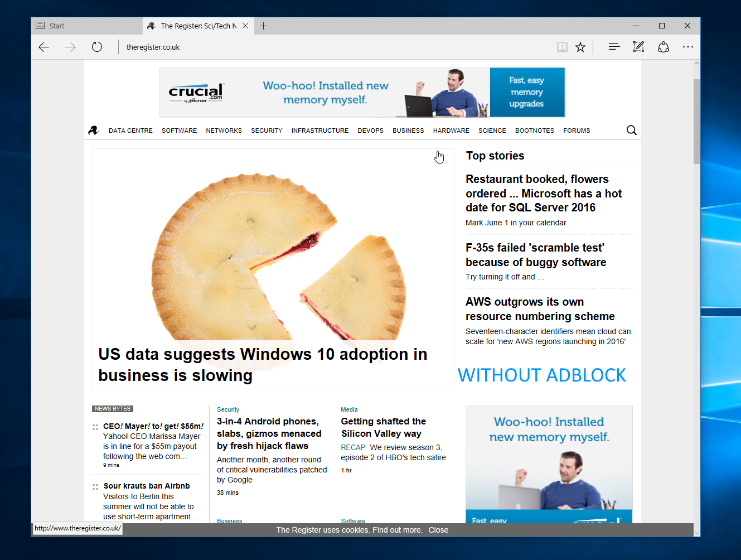This screenshot has height=560, width=741.
Task: Open the Software section
Action: (x=179, y=131)
